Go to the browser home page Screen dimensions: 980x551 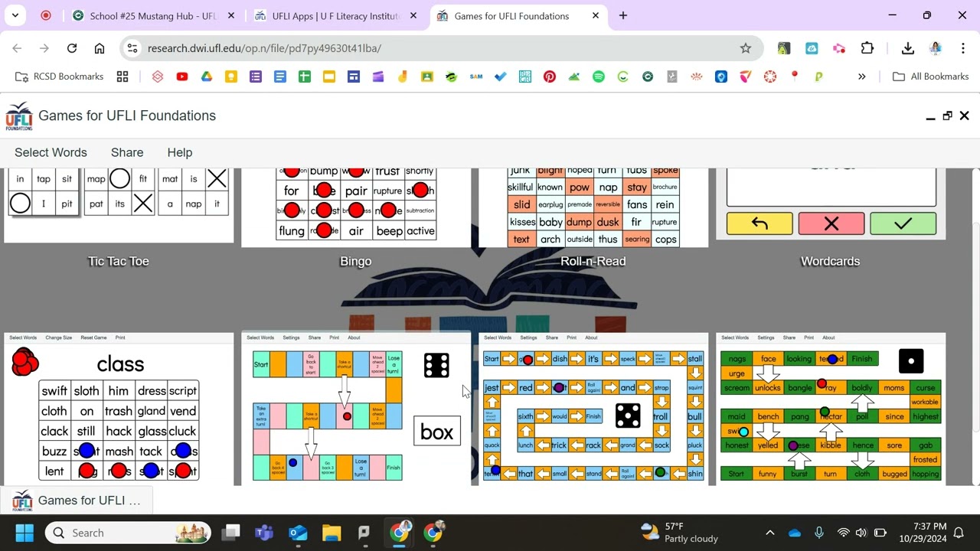pos(100,48)
